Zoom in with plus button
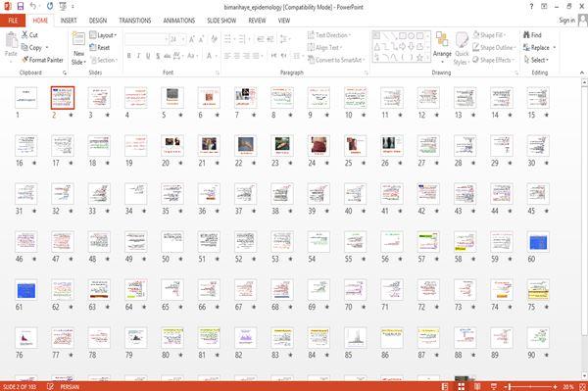This screenshot has height=391, width=588. (555, 386)
